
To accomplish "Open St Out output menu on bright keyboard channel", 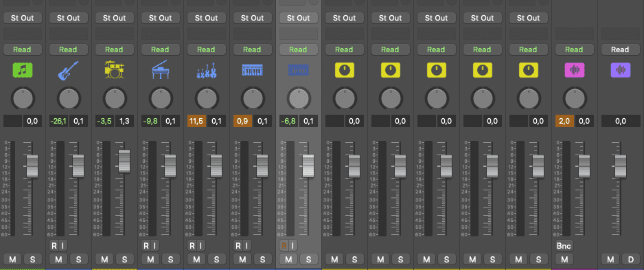I will point(252,18).
